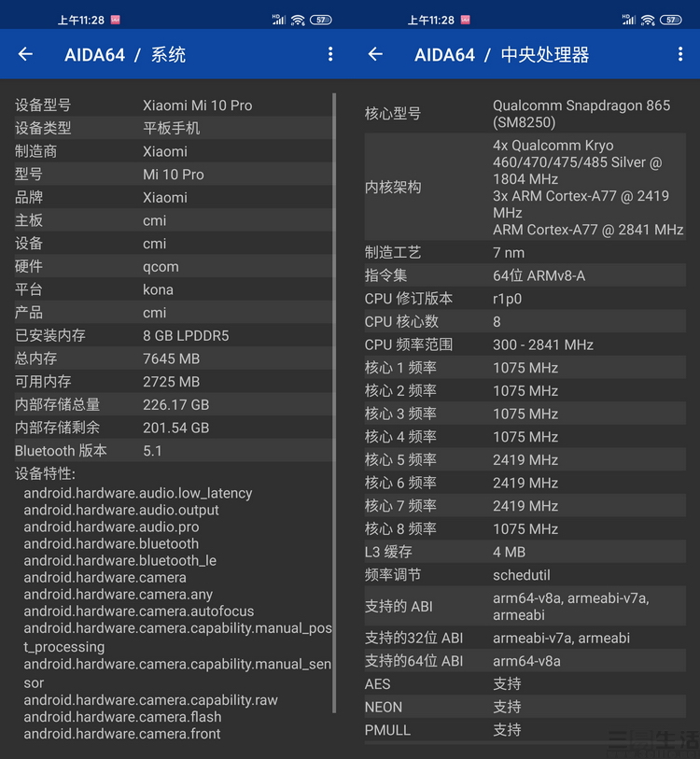The image size is (700, 759).
Task: Select the 核心 5 频率 2419 MHz row
Action: click(x=525, y=460)
